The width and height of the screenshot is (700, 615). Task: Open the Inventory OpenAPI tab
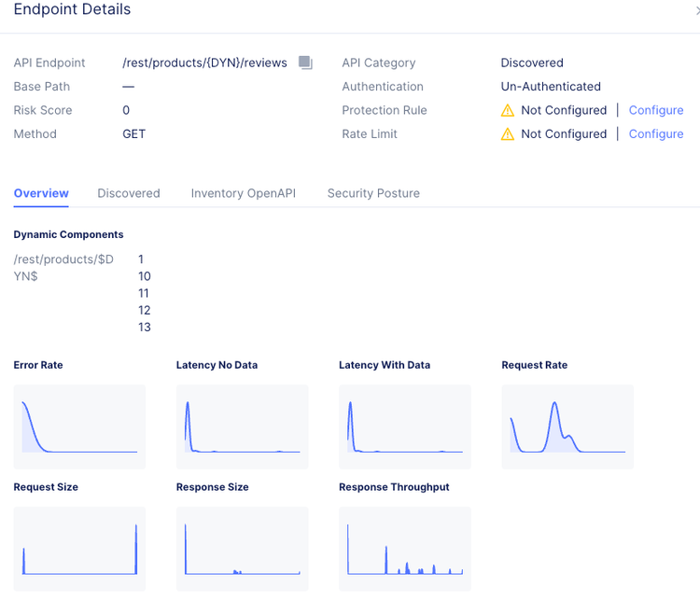coord(244,193)
